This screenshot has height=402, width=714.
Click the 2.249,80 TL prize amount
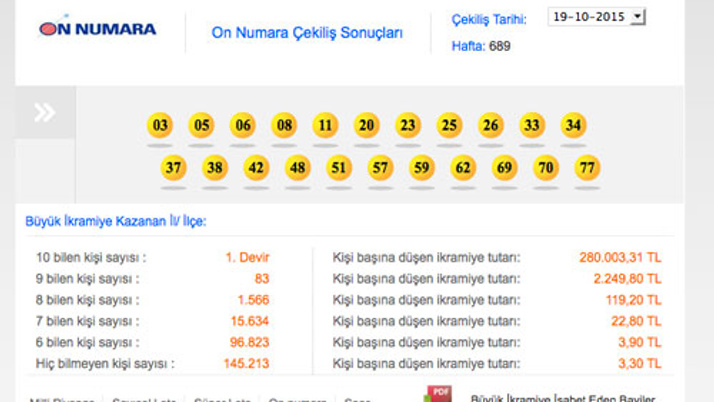coord(627,279)
